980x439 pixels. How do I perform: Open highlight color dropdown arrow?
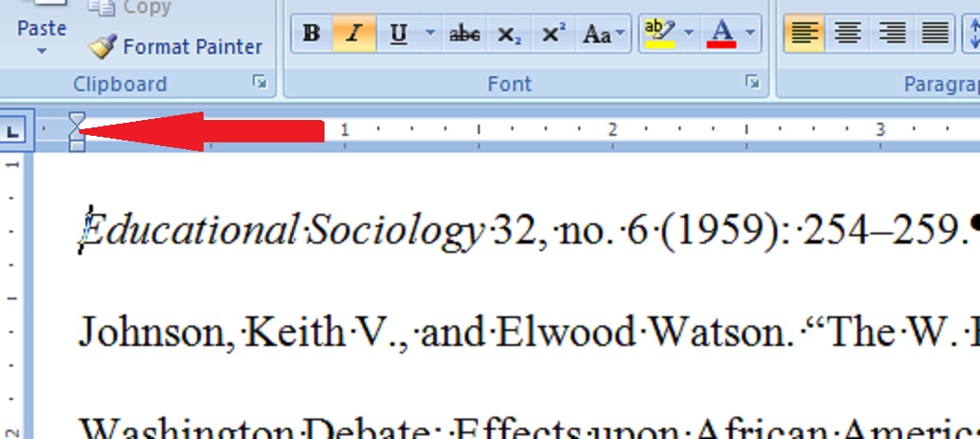(689, 33)
